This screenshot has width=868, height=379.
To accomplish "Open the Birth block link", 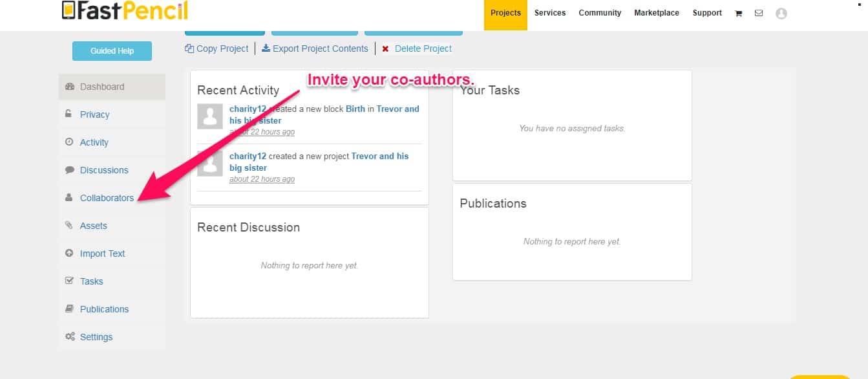I will coord(355,109).
